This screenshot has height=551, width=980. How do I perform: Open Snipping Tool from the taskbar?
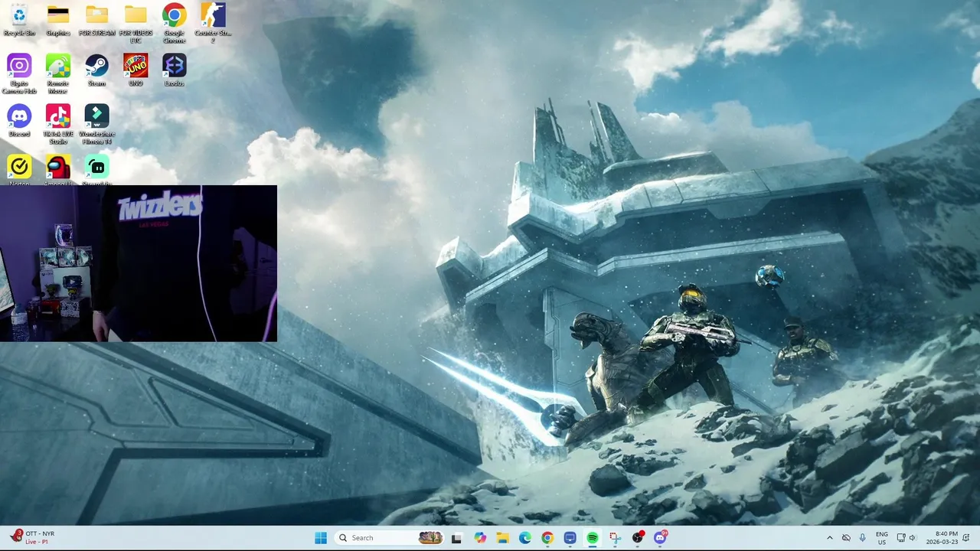pos(615,538)
